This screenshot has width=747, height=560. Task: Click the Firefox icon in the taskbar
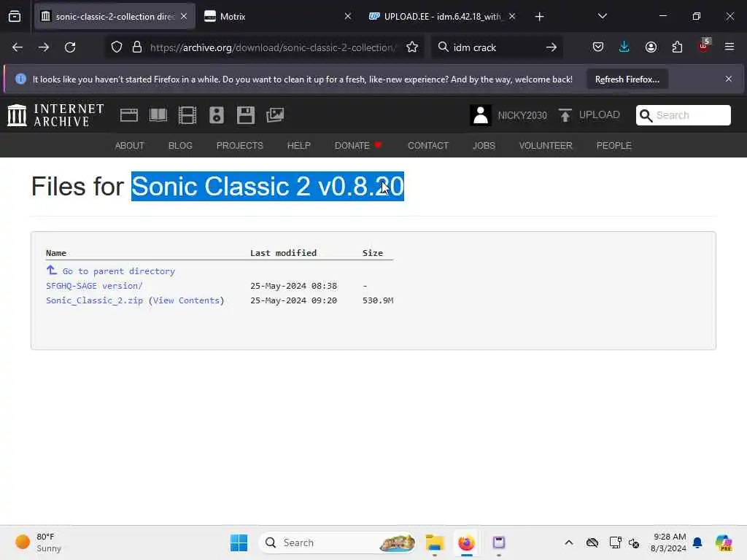(x=466, y=542)
